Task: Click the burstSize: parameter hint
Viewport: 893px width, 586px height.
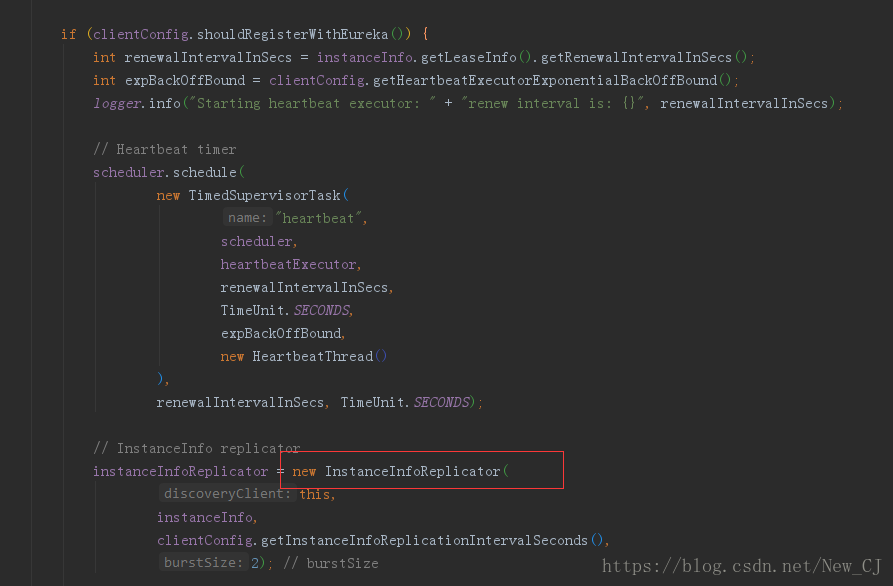Action: coord(203,563)
